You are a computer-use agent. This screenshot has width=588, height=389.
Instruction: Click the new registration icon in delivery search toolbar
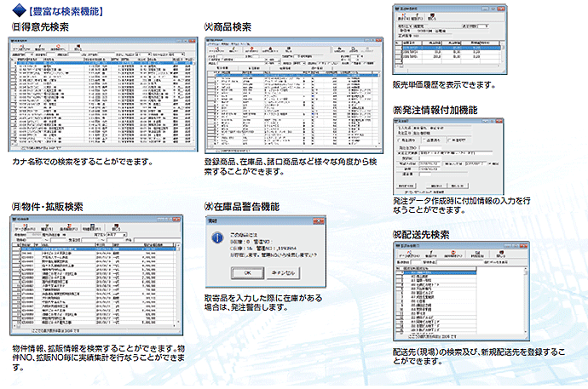point(477,254)
